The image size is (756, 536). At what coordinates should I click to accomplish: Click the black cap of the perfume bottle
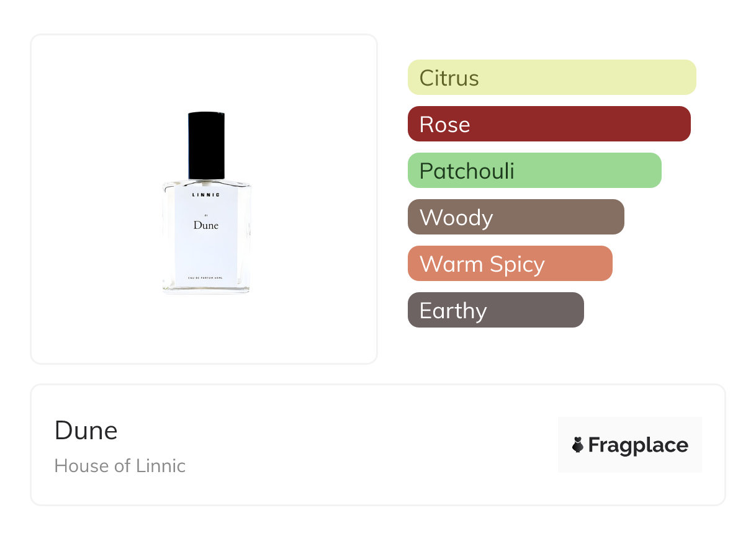[x=206, y=145]
